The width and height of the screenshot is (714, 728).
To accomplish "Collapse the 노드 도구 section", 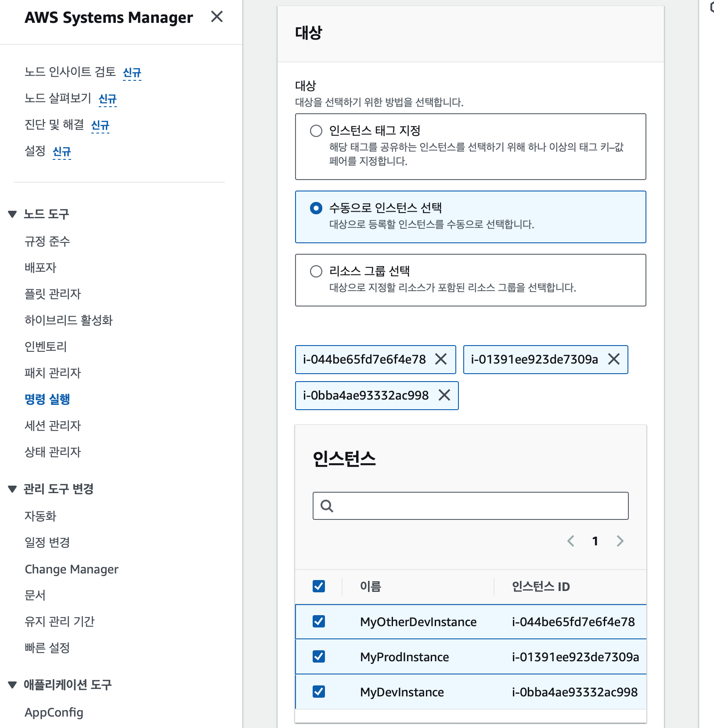I will coord(12,214).
